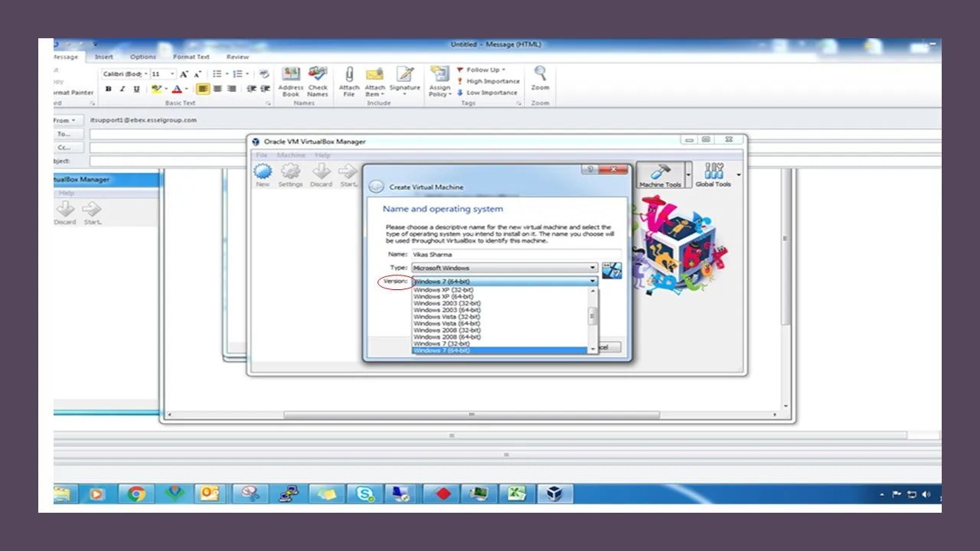Open Excel from taskbar
Screen dimensions: 980x551
[x=517, y=494]
